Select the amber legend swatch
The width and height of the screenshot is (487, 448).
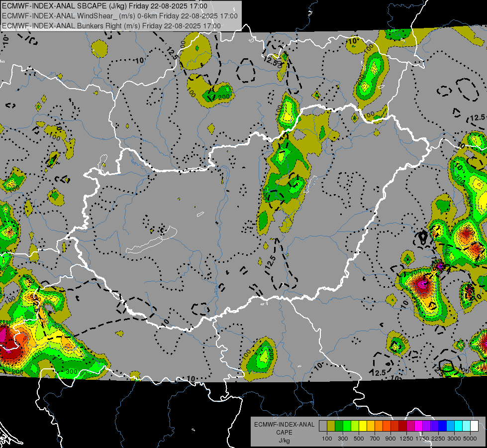(371, 426)
